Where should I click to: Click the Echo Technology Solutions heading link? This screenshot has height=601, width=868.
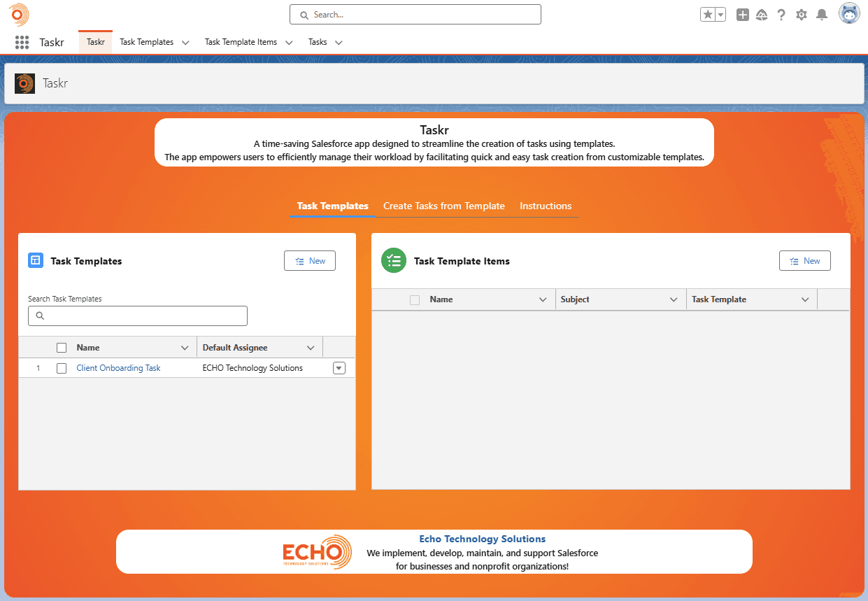[483, 539]
